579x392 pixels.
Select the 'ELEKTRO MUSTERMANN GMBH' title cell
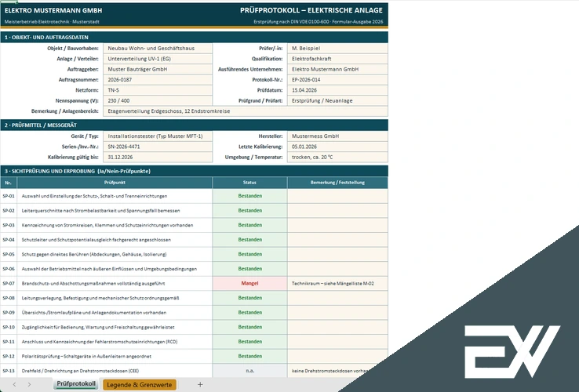[x=53, y=11]
